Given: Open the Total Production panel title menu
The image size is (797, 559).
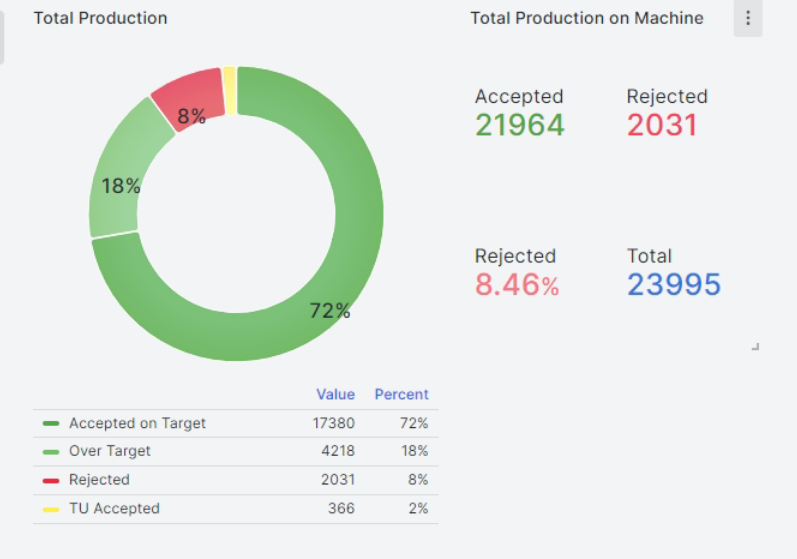Looking at the screenshot, I should 100,18.
